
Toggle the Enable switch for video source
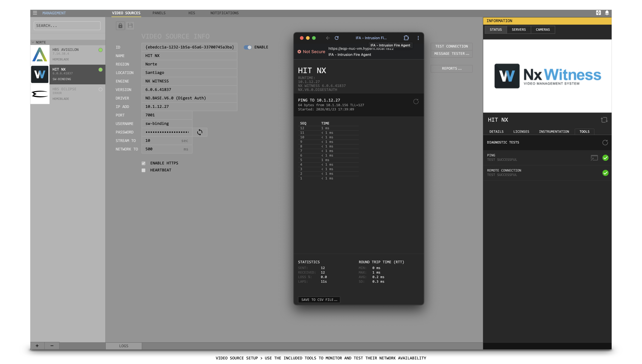(x=248, y=47)
